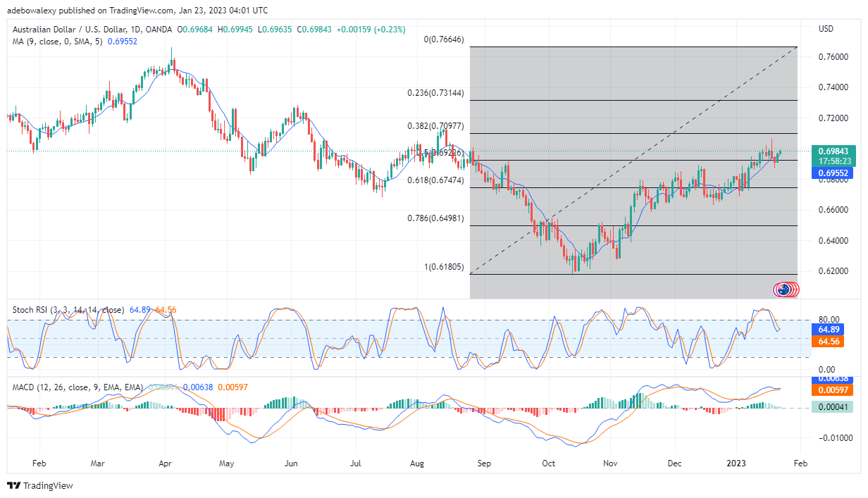Click the 0.00041 MACD histogram value label
The width and height of the screenshot is (868, 498).
[832, 406]
